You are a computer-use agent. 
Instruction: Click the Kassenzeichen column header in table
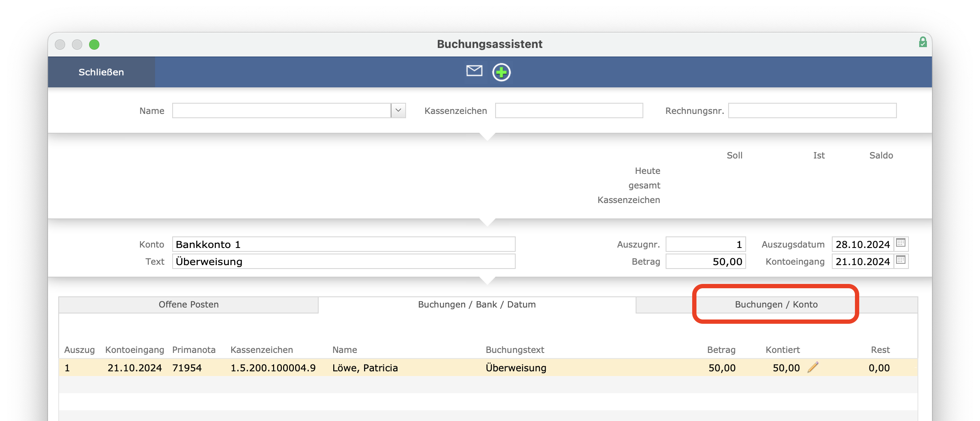point(261,350)
